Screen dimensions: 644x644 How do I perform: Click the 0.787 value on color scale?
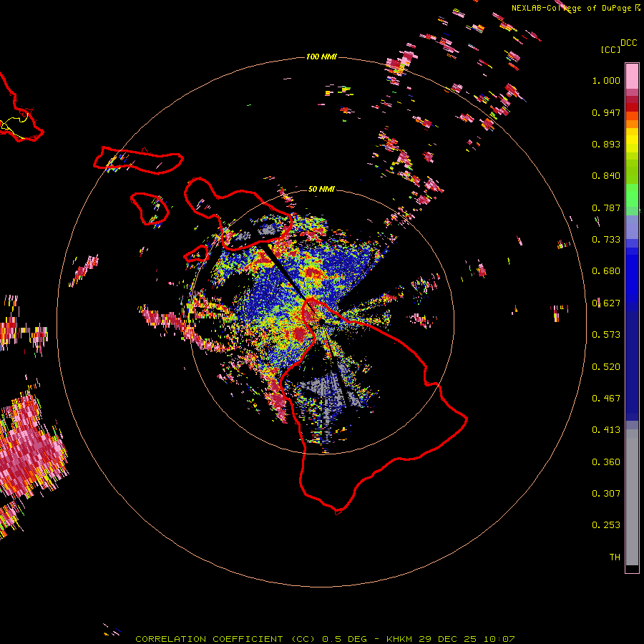606,208
